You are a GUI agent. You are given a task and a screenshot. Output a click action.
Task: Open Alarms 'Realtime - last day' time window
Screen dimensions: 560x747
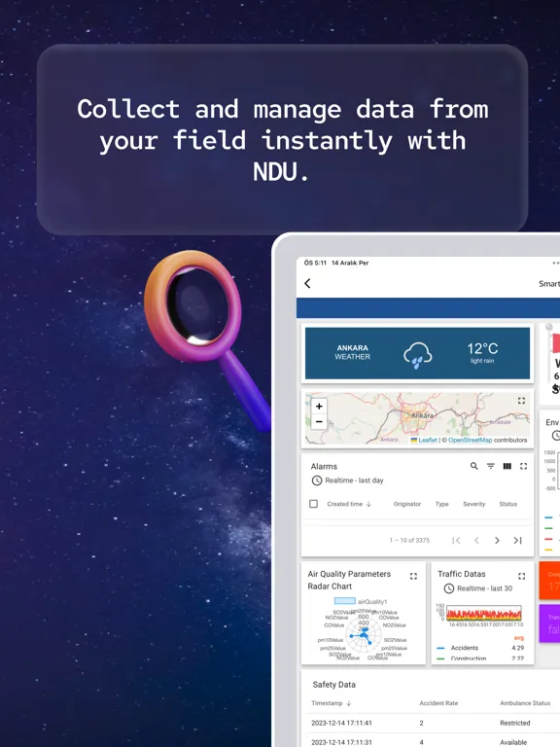(x=348, y=480)
